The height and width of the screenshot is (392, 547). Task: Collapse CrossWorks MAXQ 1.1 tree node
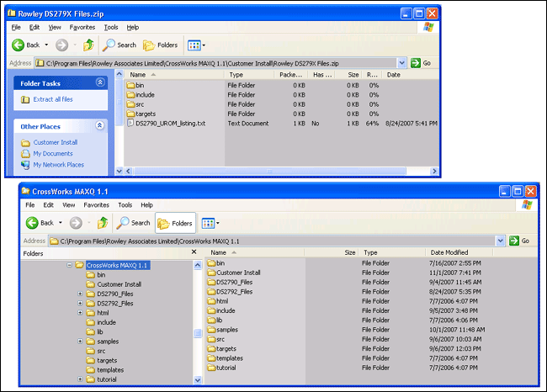tap(69, 265)
